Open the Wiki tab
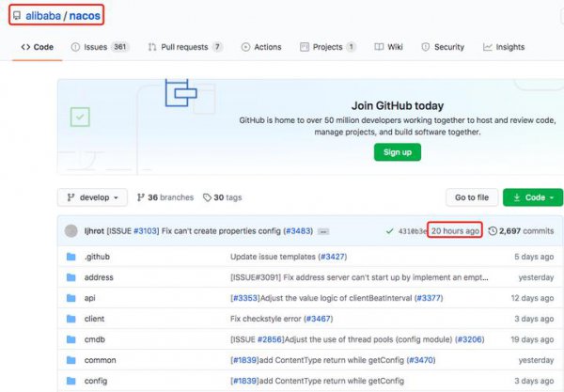The image size is (564, 392). [x=388, y=47]
